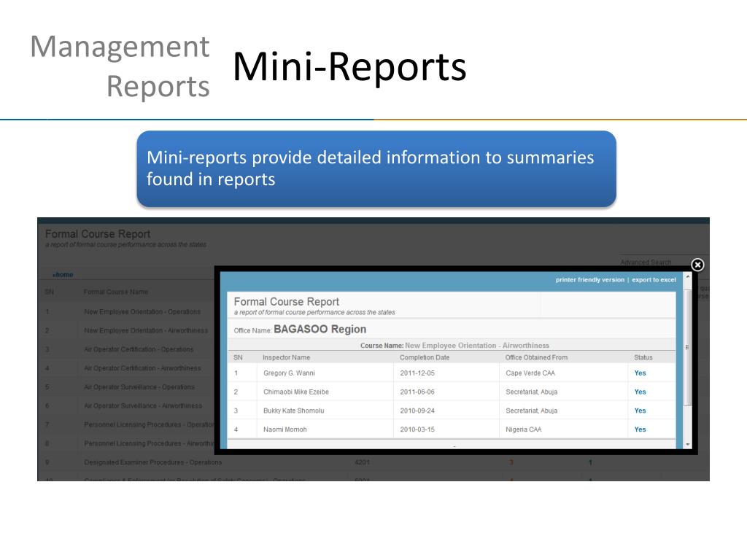
Task: Click completion date 2010-03-15
Action: (417, 429)
